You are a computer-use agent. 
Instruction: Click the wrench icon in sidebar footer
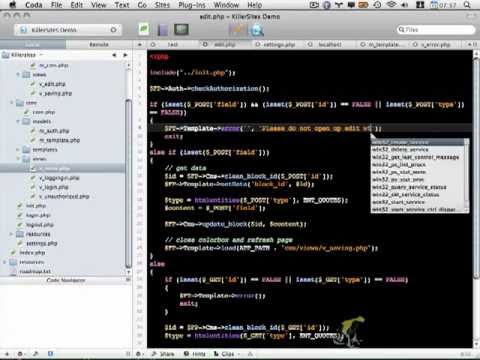coord(35,354)
